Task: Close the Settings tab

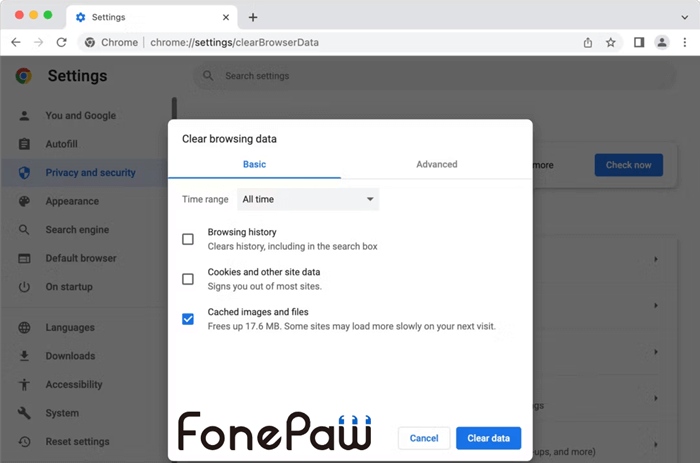Action: tap(226, 17)
